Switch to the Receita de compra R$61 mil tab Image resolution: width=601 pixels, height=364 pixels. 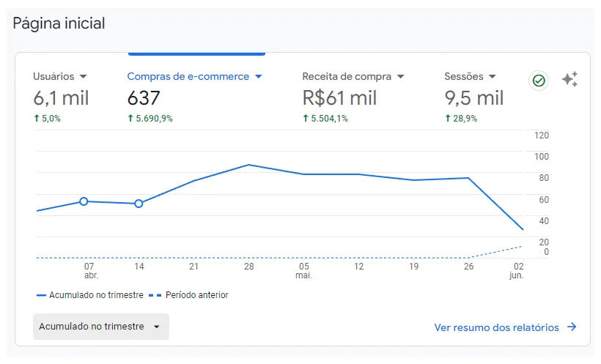353,97
